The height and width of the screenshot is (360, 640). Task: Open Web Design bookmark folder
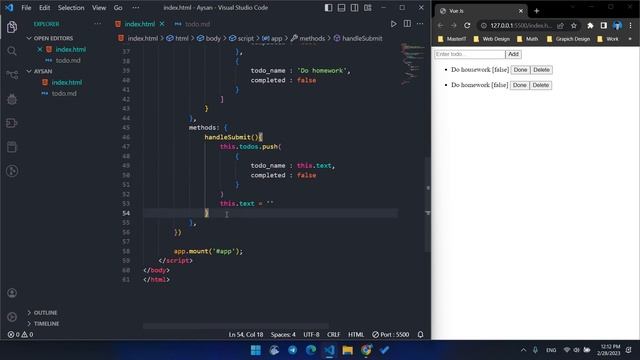tap(492, 39)
